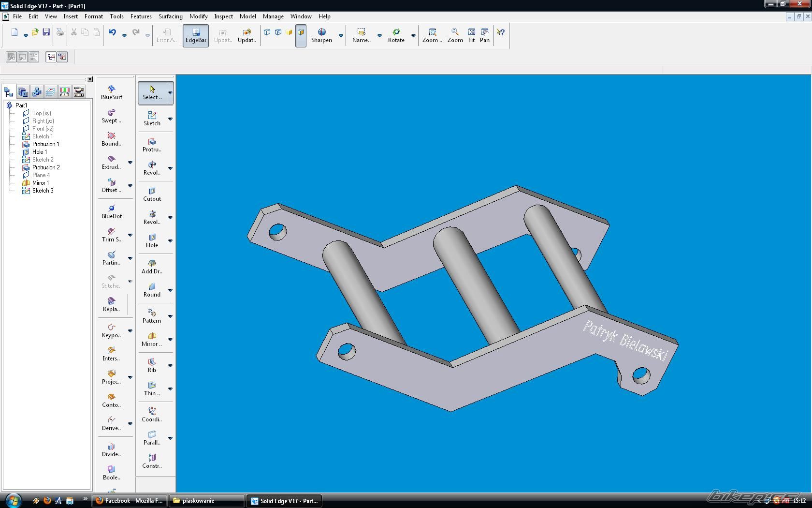Activate the Round edge tool
The width and height of the screenshot is (812, 508).
click(x=152, y=289)
